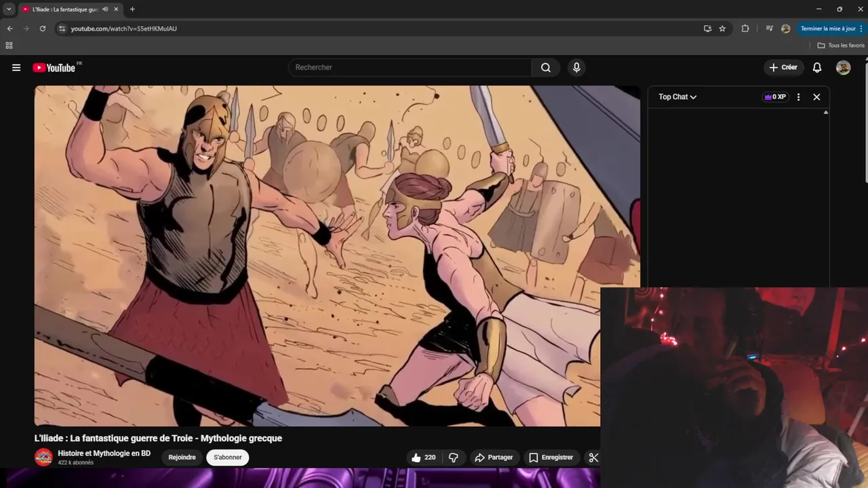Image resolution: width=868 pixels, height=488 pixels.
Task: Like the video with 220 likes
Action: pos(423,457)
